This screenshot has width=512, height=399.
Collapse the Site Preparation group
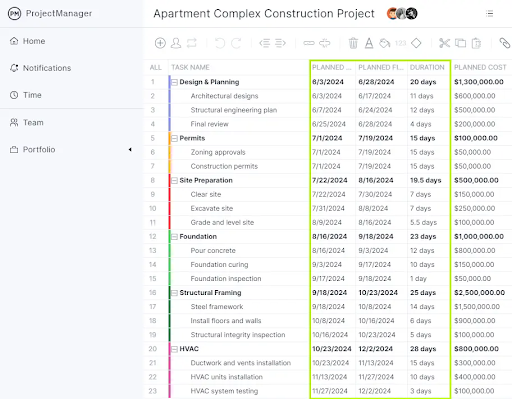click(174, 180)
